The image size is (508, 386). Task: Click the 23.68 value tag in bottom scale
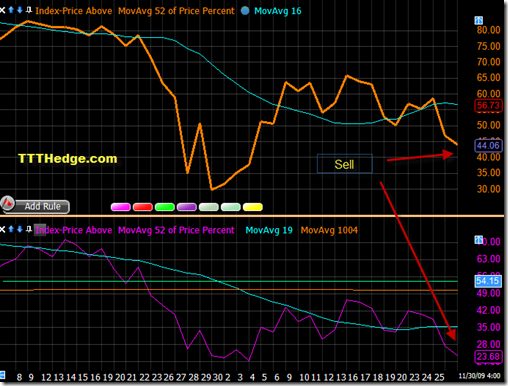pyautogui.click(x=488, y=357)
